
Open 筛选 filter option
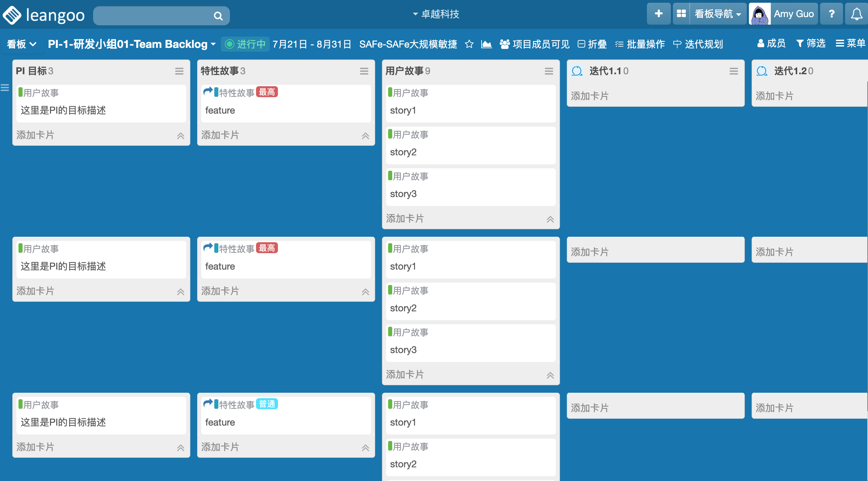[x=811, y=43]
